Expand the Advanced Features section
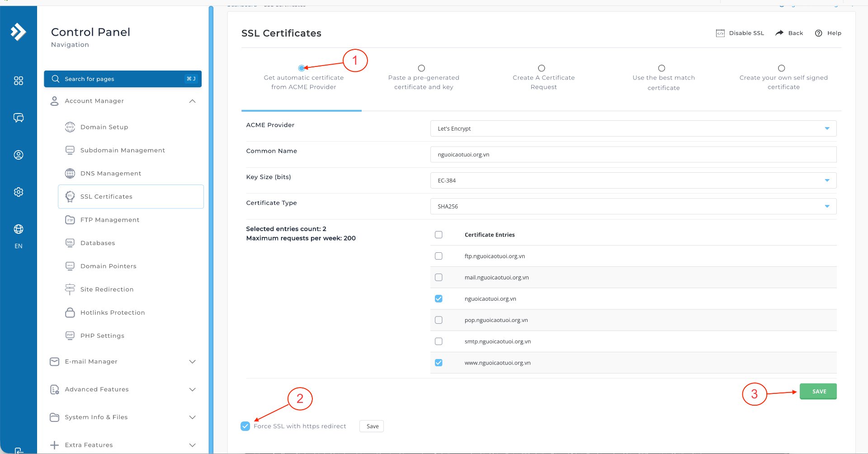Viewport: 868px width, 454px height. click(x=192, y=389)
